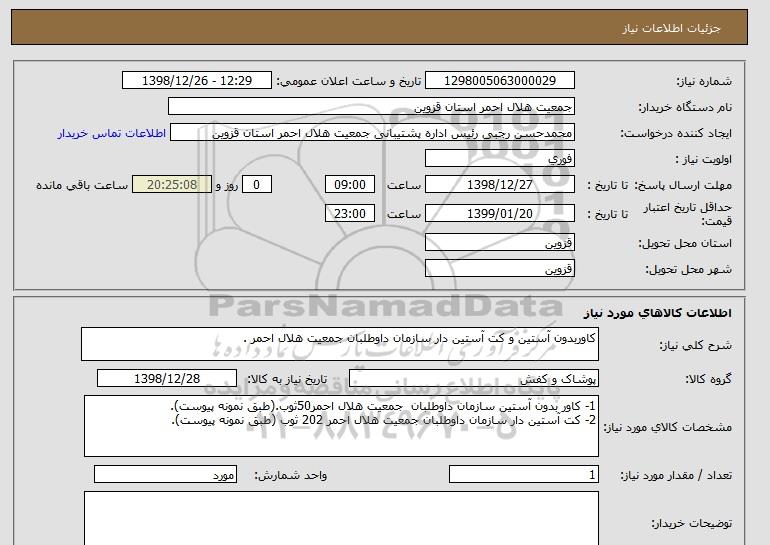The height and width of the screenshot is (545, 770).
Task: Click section heading اطلاعات کالاهای مورد نیاز
Action: (x=657, y=313)
